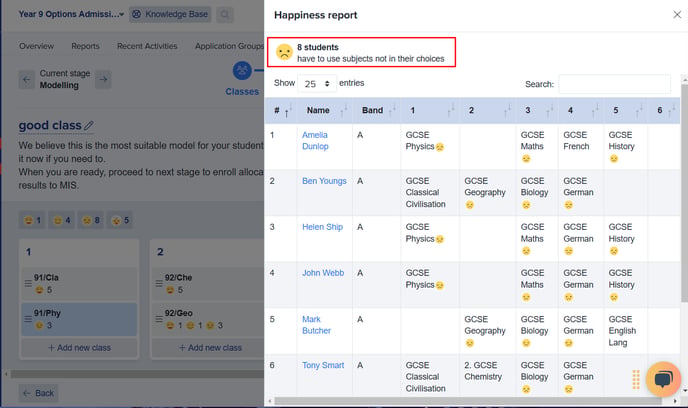688x408 pixels.
Task: Click the drag handle of 91/Cla class
Action: pyautogui.click(x=28, y=283)
